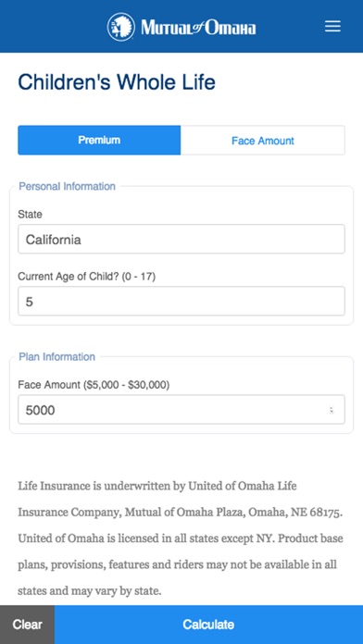
Task: Click the Personal Information section legend
Action: coord(68,187)
